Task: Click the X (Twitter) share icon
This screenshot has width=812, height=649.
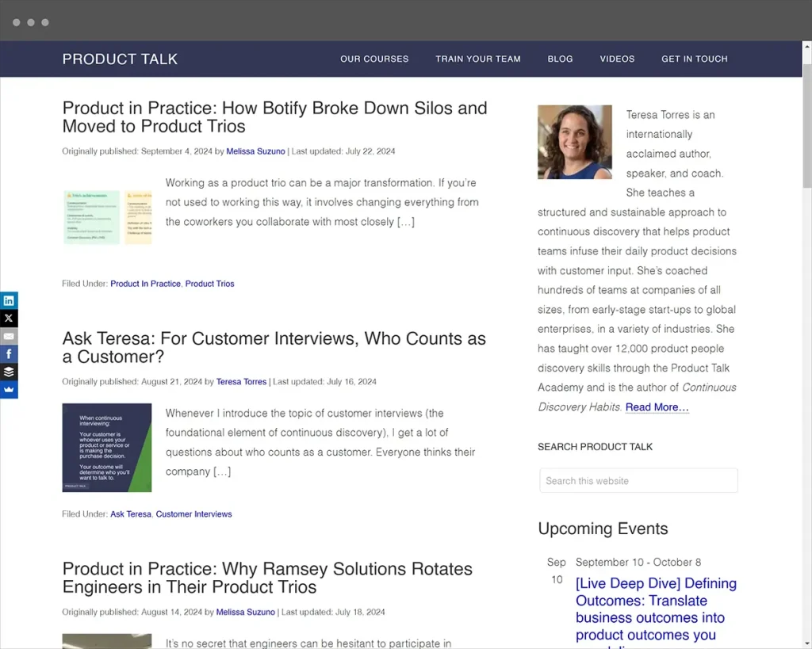Action: [9, 319]
